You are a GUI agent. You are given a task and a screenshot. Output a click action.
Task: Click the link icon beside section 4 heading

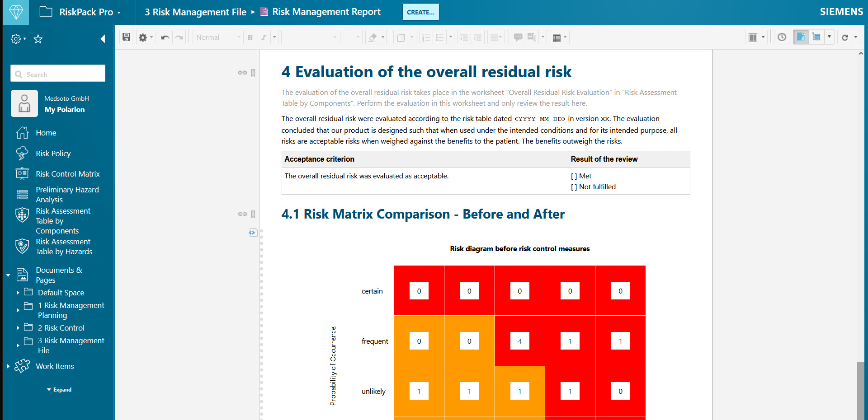click(x=242, y=73)
